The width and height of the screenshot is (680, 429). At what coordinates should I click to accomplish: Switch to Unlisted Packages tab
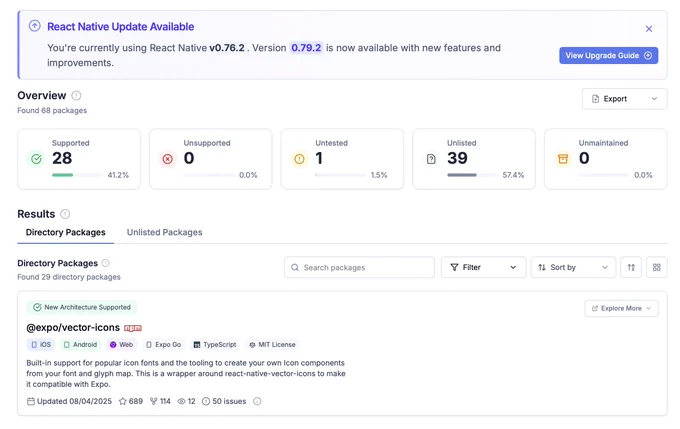[164, 232]
